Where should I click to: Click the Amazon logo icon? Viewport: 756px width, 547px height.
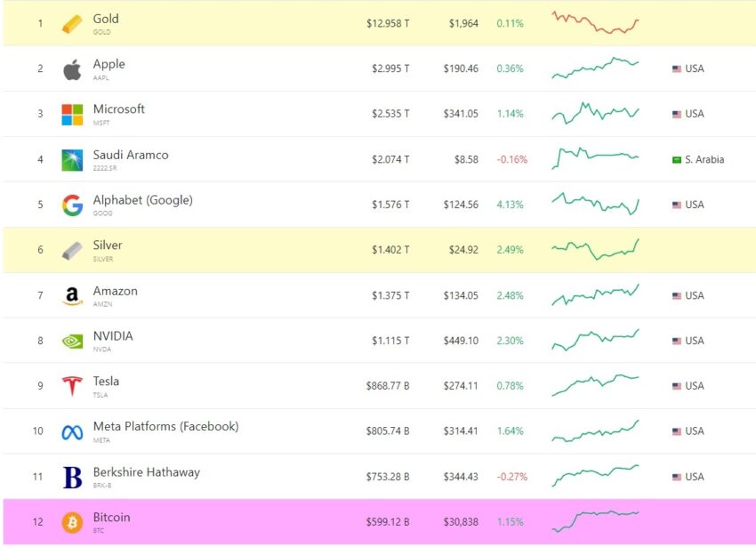click(x=72, y=295)
